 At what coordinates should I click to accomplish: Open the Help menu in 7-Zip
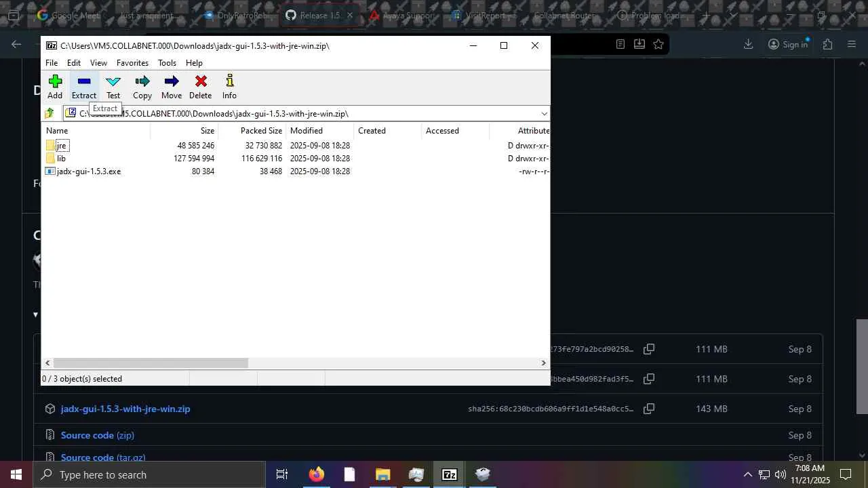point(194,63)
